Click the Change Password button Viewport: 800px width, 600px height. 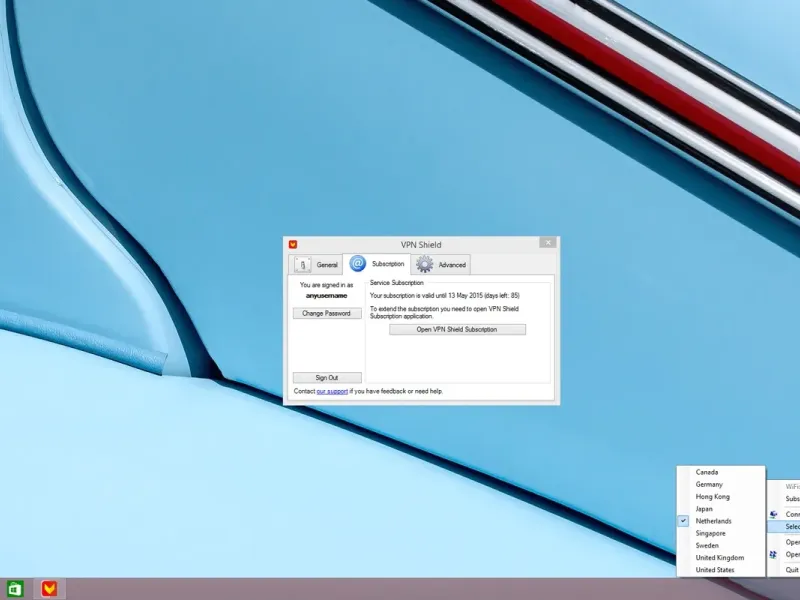(x=327, y=313)
